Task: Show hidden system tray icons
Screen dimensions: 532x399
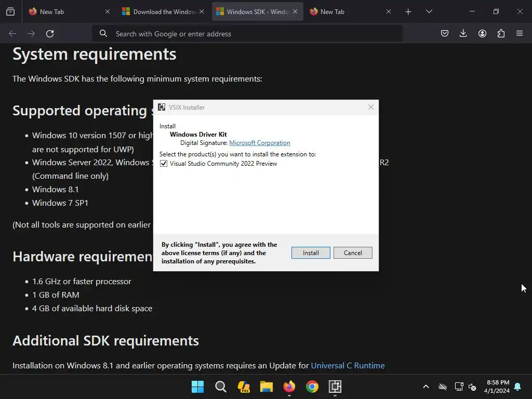Action: tap(426, 387)
